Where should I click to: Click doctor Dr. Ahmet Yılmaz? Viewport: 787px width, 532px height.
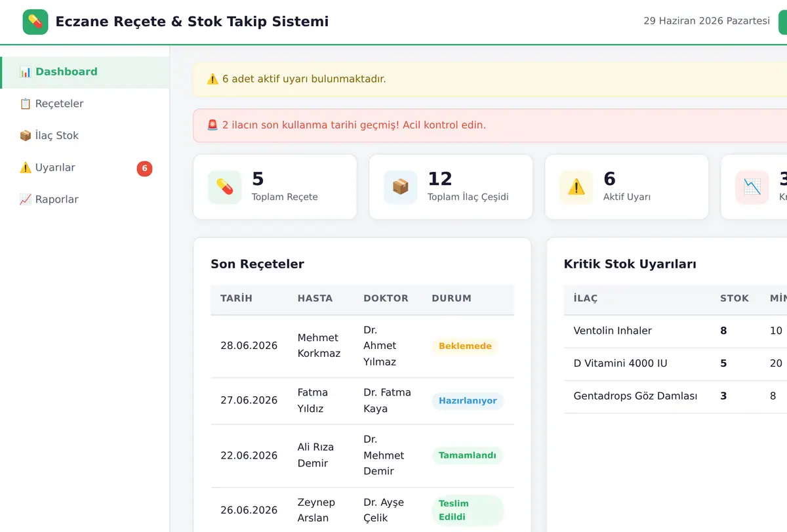point(380,346)
